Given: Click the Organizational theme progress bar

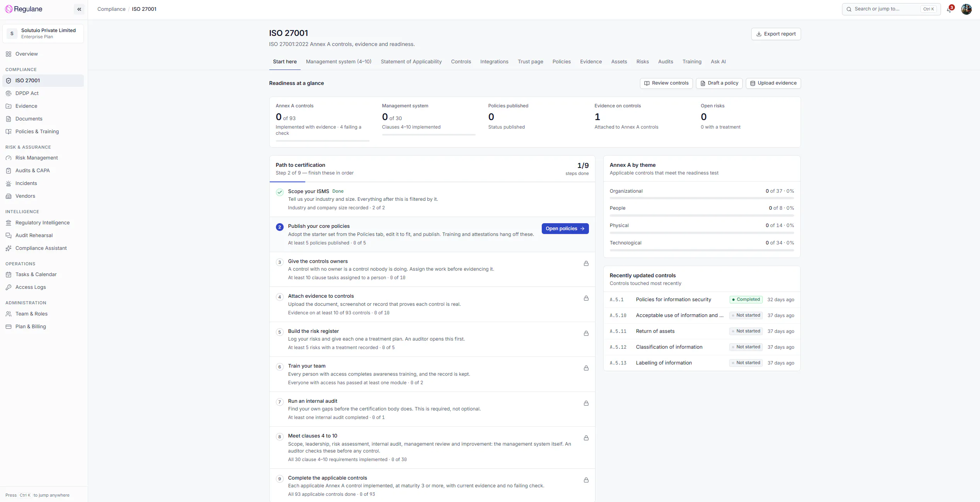Looking at the screenshot, I should point(702,198).
